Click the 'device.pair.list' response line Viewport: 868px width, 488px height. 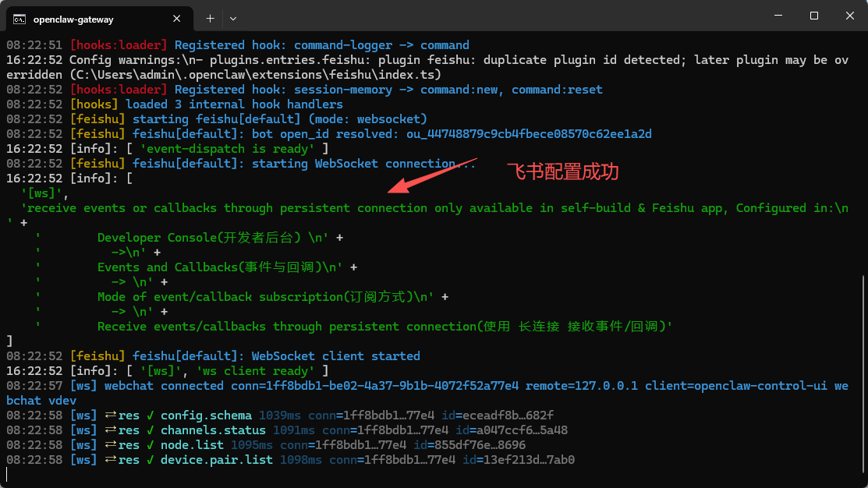click(291, 461)
